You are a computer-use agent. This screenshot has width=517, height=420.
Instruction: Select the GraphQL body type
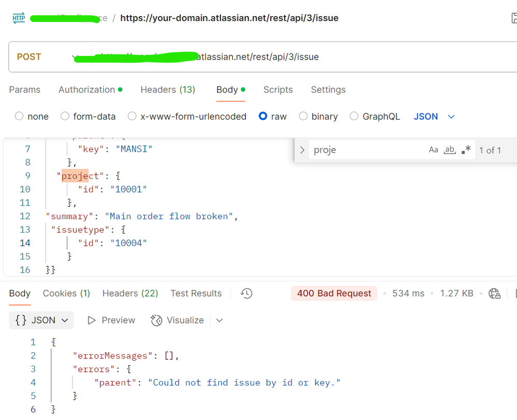pos(354,116)
